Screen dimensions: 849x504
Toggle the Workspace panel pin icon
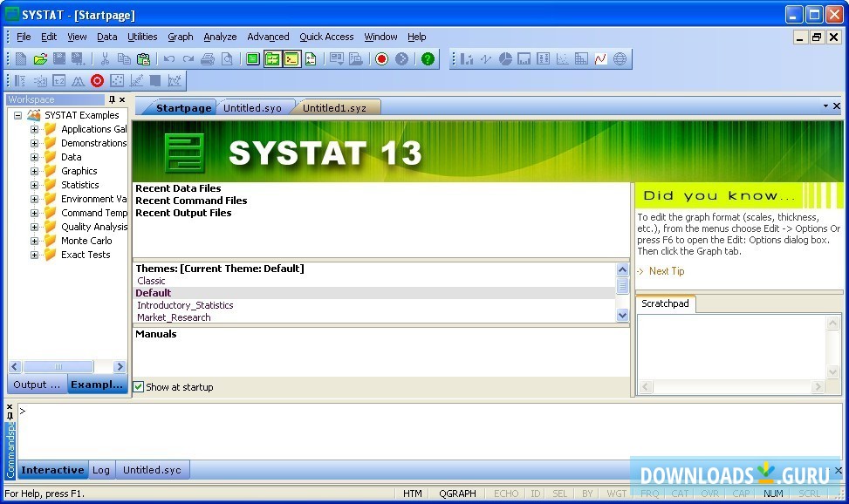pos(111,99)
